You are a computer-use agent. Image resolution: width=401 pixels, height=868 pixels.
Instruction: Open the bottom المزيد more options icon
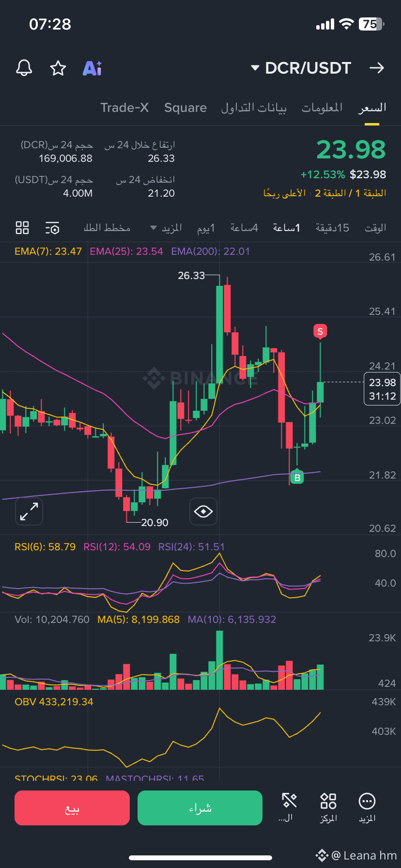pyautogui.click(x=367, y=807)
